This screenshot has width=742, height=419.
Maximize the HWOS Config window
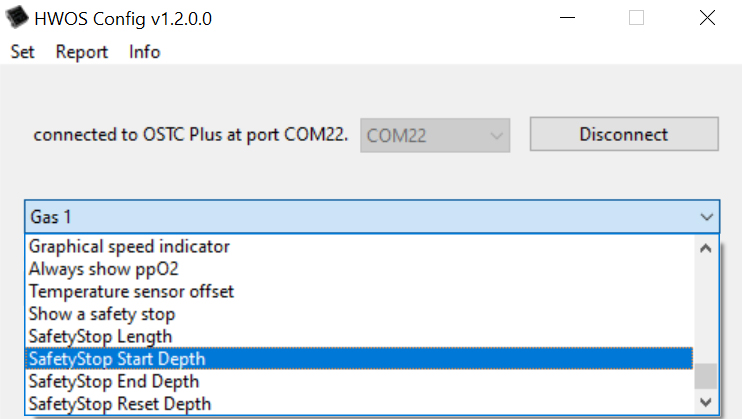(636, 19)
